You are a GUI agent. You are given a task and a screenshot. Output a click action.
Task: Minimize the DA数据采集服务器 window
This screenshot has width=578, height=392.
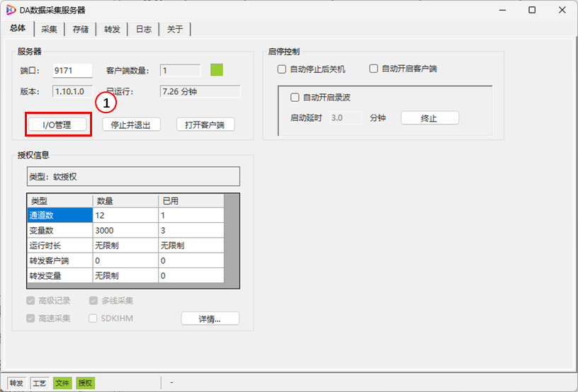[x=502, y=10]
